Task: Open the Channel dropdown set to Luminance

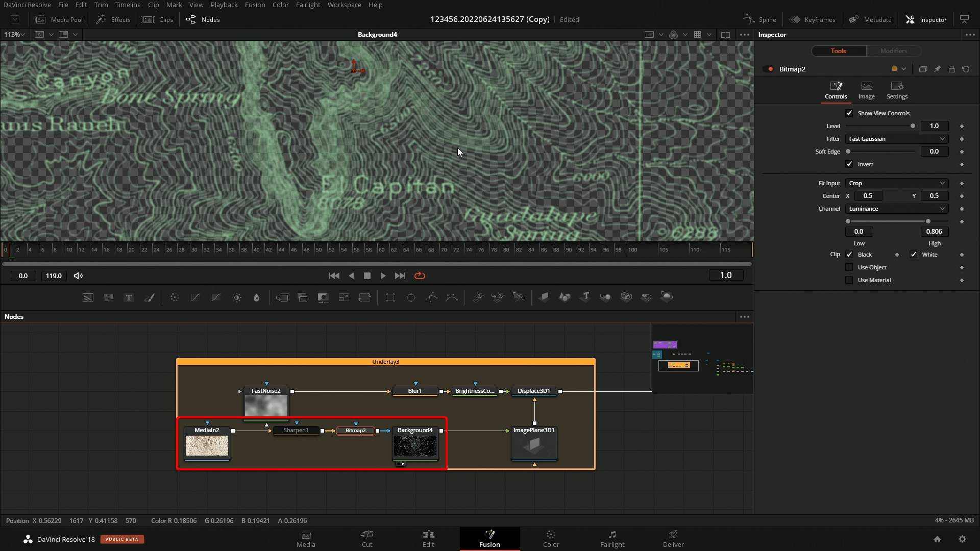Action: [896, 209]
